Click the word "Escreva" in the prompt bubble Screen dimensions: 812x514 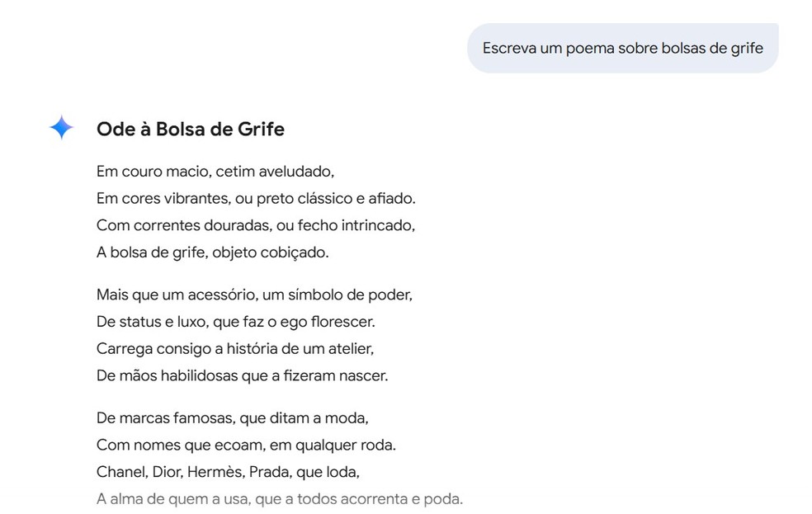tap(508, 48)
